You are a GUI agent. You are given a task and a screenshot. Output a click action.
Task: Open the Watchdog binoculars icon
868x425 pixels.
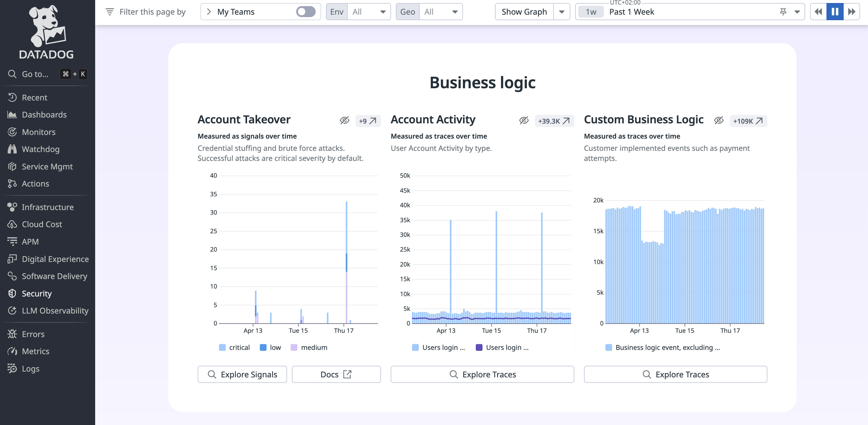(x=12, y=149)
